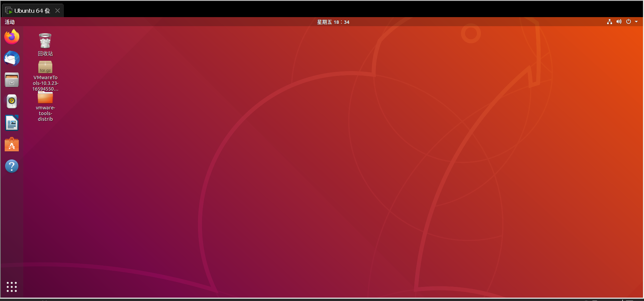Click the network status icon
644x301 pixels.
click(x=609, y=22)
